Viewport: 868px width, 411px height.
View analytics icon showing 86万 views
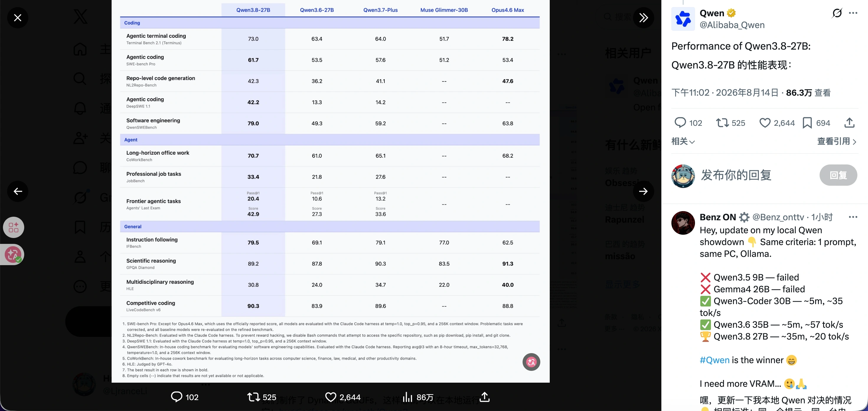coord(408,397)
